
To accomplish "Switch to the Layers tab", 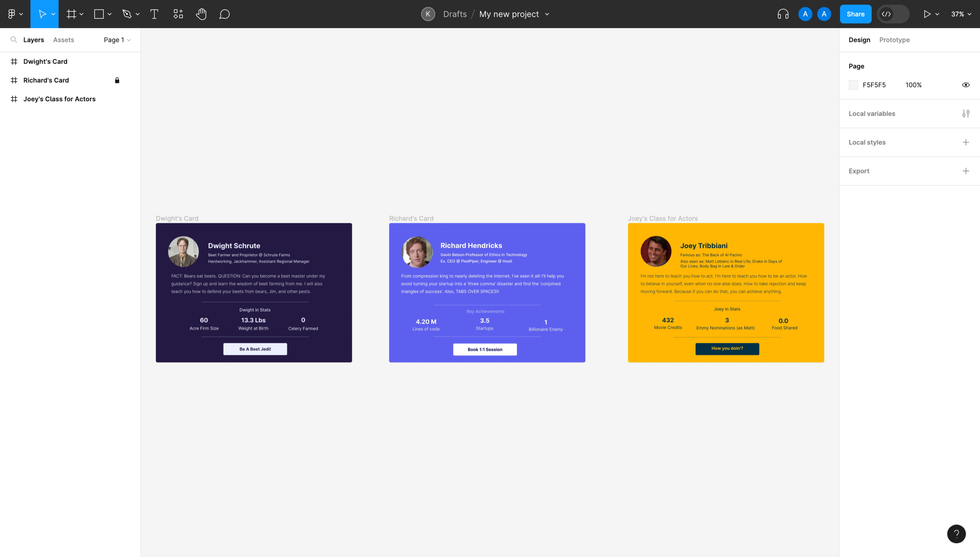I will click(x=34, y=40).
